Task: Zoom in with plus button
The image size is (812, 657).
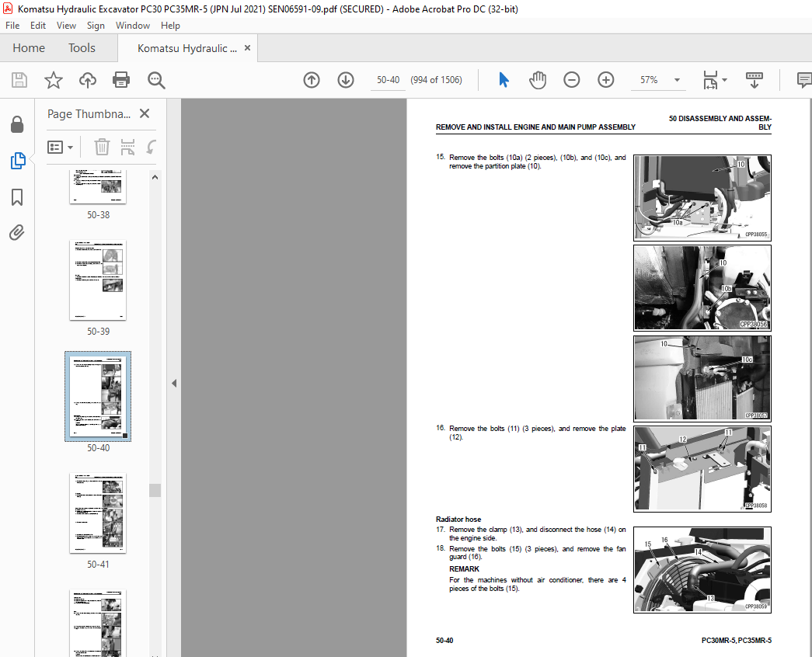Action: pyautogui.click(x=606, y=80)
